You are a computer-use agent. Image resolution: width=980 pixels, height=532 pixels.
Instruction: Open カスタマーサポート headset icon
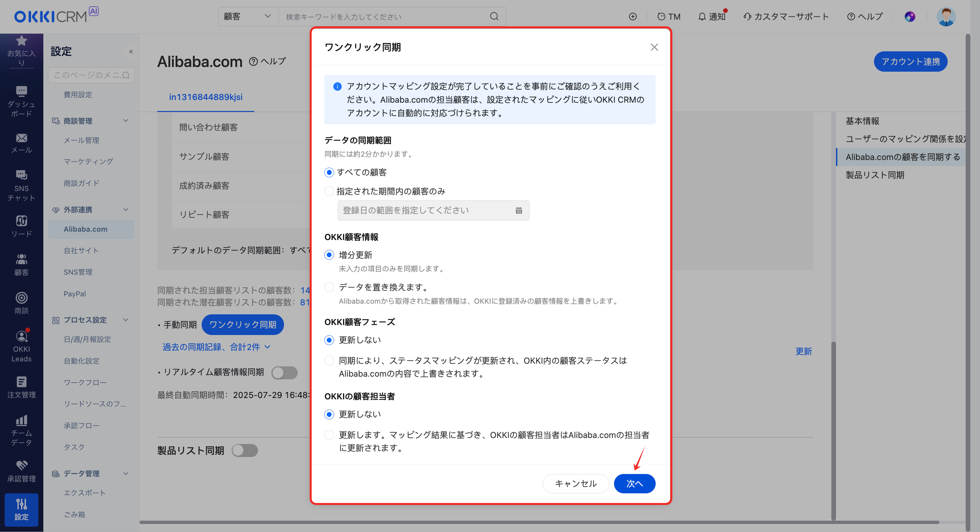pos(786,16)
